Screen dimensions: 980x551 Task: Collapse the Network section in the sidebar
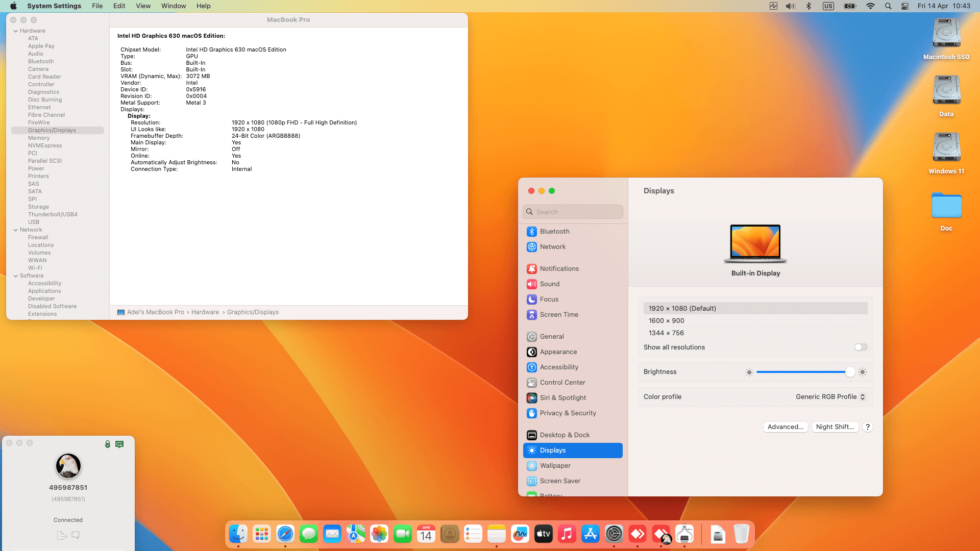(x=16, y=230)
